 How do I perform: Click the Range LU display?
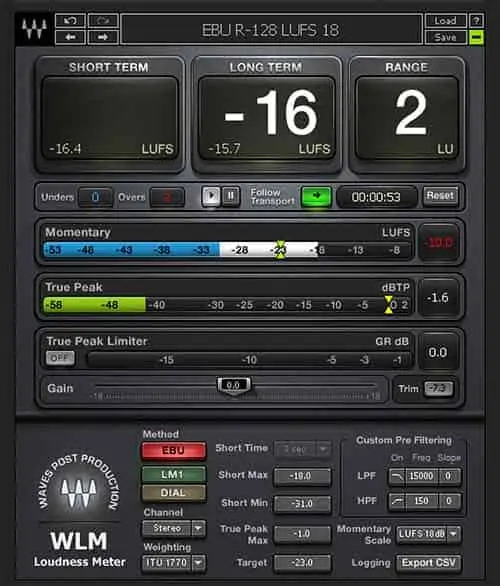pos(407,118)
